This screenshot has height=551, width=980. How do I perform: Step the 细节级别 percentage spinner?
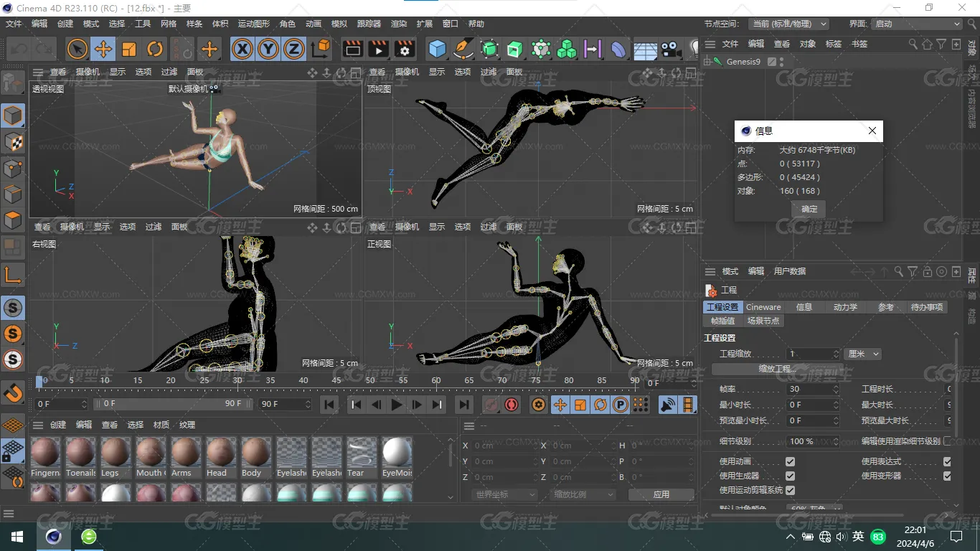[x=835, y=441]
